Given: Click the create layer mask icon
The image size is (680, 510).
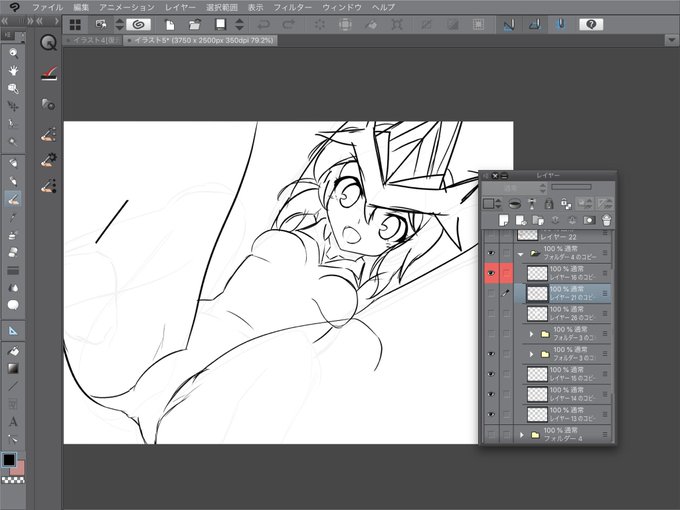Looking at the screenshot, I should click(x=589, y=220).
